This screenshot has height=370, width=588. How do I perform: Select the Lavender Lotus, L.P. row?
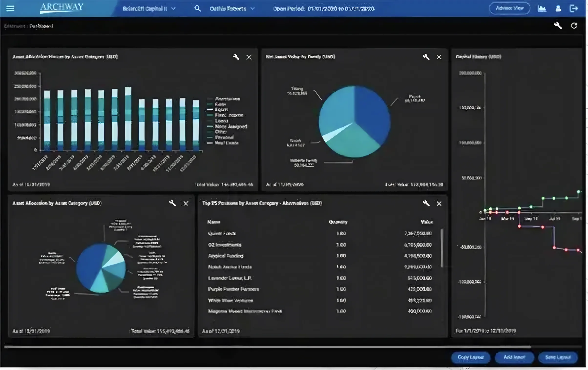pyautogui.click(x=320, y=278)
